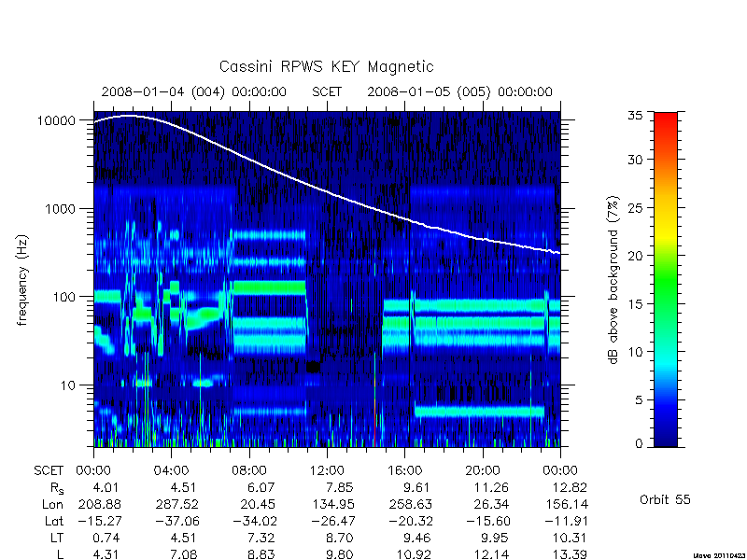Click the Lat value '-20.32'
747x560 pixels.
[x=411, y=522]
